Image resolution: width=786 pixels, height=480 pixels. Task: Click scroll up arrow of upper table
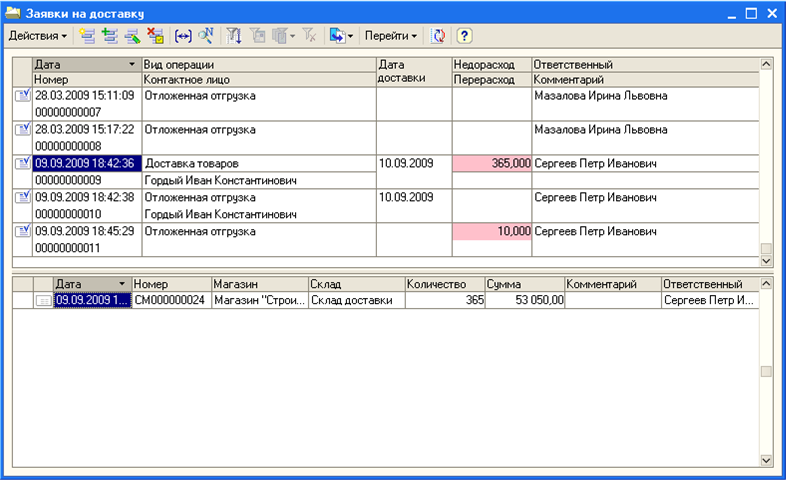click(766, 64)
